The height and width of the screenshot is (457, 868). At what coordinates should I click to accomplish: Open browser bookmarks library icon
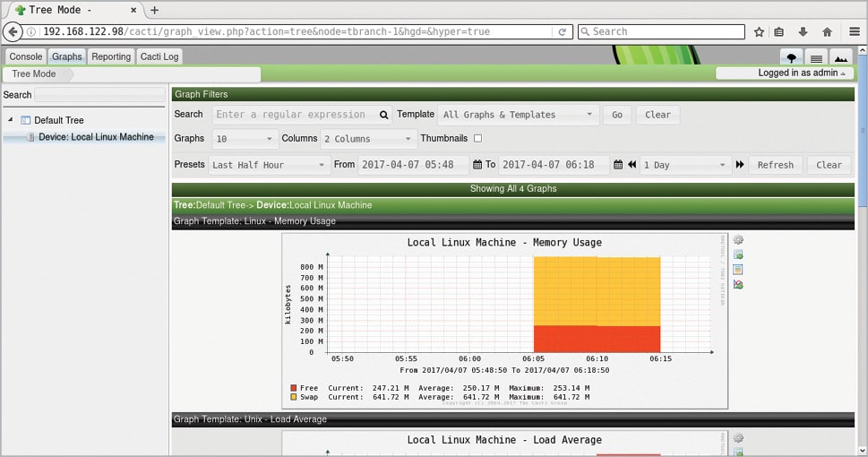[779, 31]
